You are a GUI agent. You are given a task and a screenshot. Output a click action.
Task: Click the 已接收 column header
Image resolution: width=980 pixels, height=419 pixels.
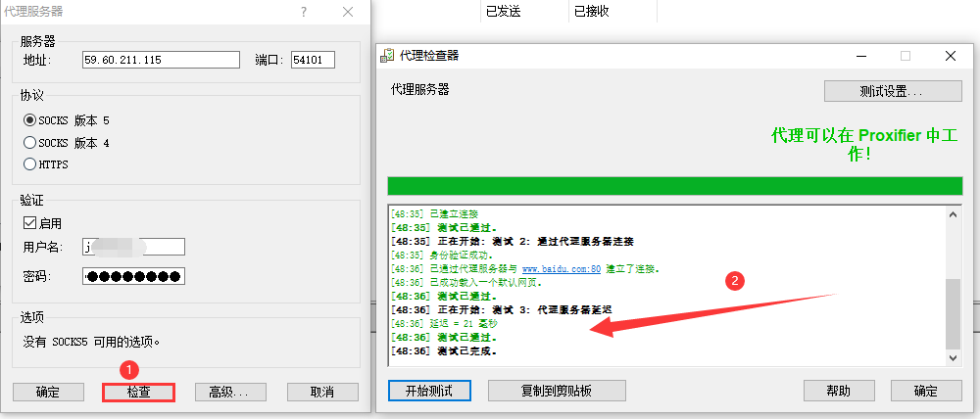591,11
